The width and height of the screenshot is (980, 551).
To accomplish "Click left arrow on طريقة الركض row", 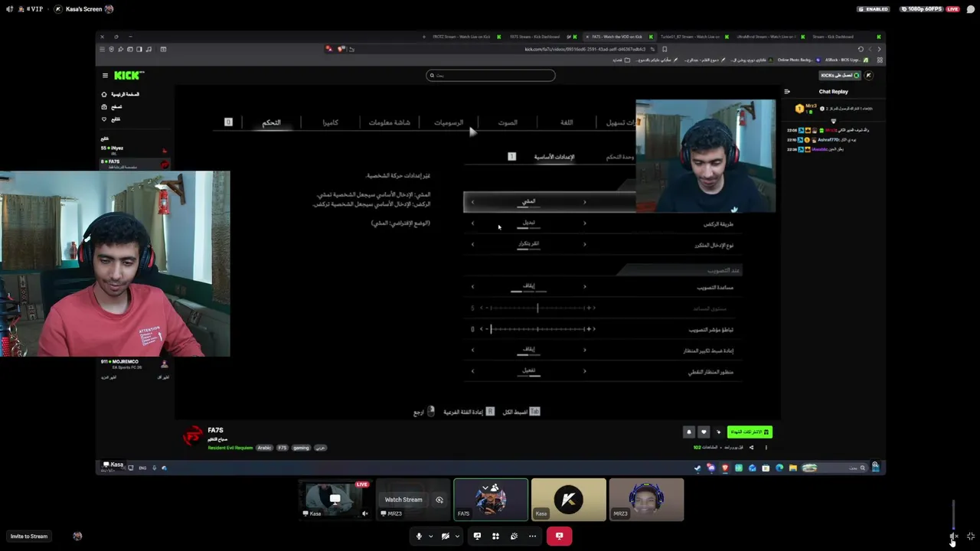I will (x=472, y=223).
